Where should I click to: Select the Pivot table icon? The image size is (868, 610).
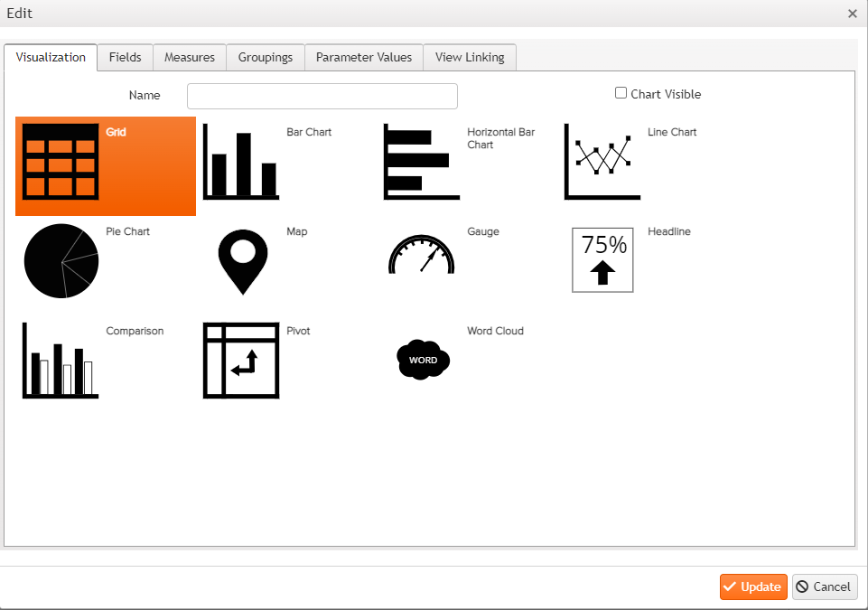pyautogui.click(x=241, y=361)
